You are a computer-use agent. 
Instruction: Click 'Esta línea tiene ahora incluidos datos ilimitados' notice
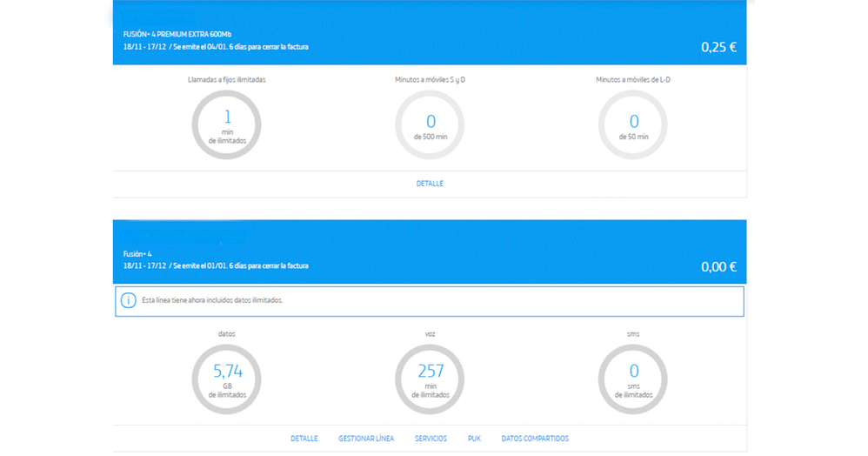pos(430,301)
